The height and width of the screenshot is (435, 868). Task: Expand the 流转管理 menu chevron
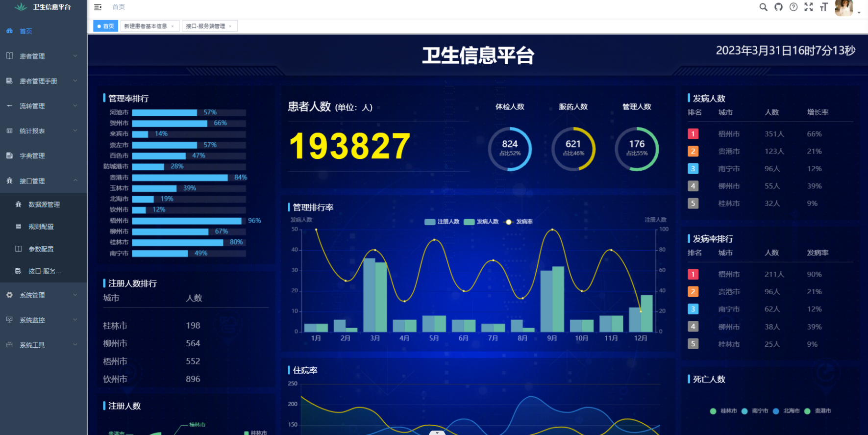75,106
